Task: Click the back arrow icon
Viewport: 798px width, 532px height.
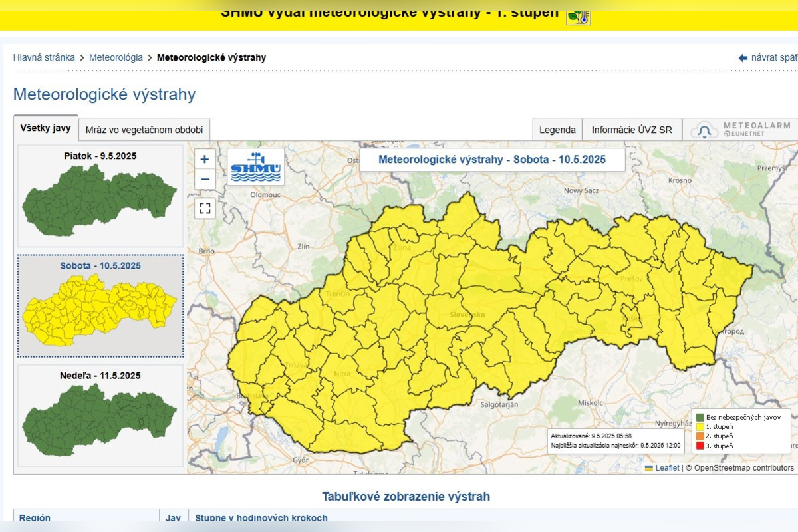Action: click(743, 58)
